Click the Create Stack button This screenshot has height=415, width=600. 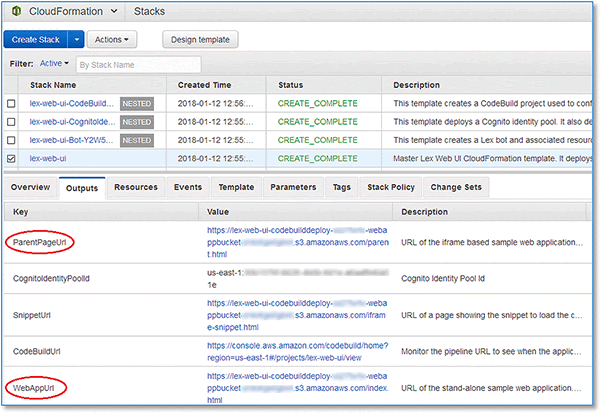coord(36,39)
